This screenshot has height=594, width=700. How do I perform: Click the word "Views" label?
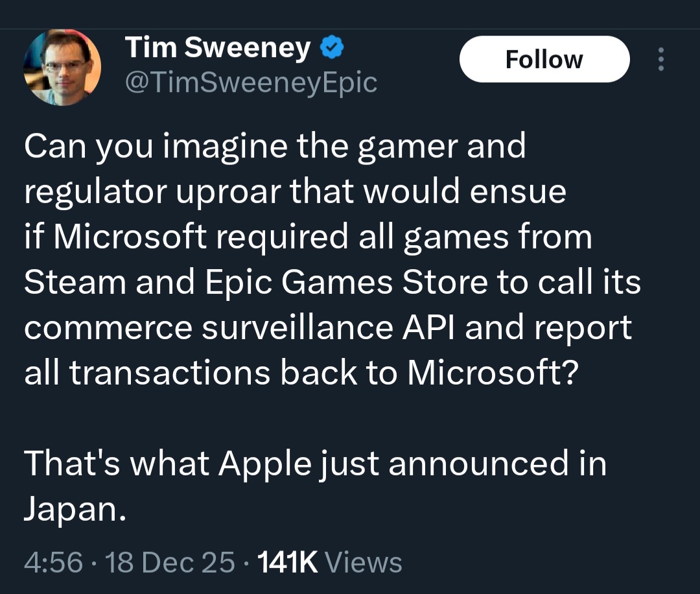364,562
